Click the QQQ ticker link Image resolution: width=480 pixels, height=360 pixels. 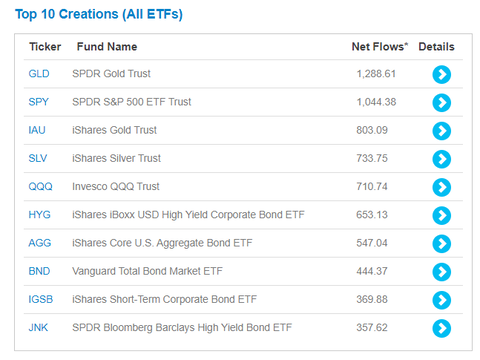click(x=40, y=186)
